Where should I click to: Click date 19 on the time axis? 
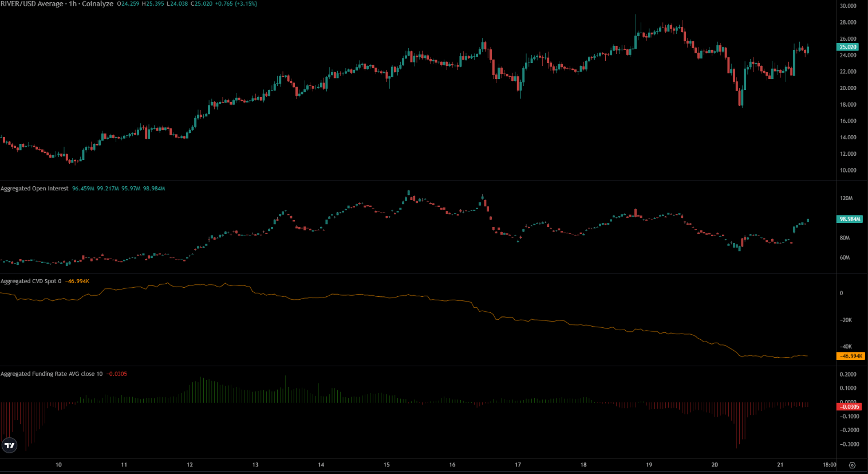(x=649, y=465)
